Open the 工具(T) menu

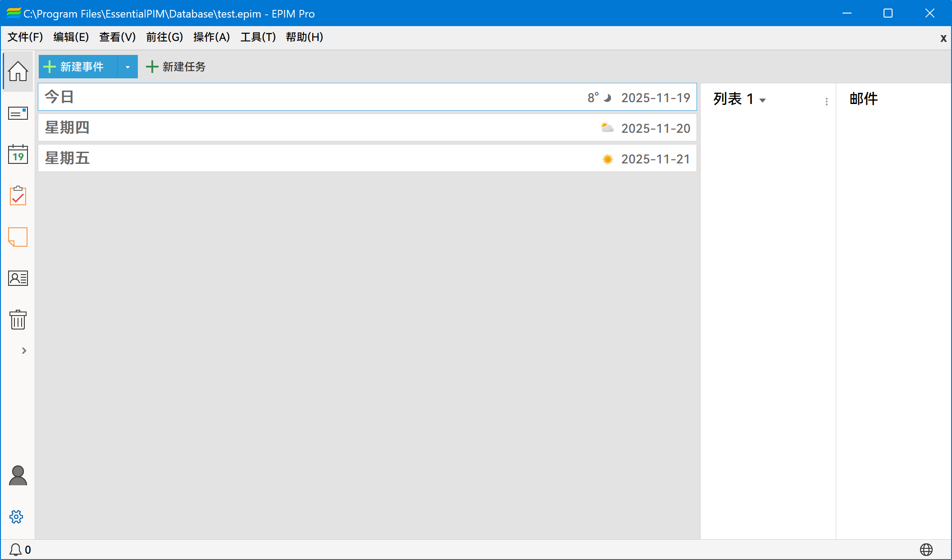pos(258,37)
